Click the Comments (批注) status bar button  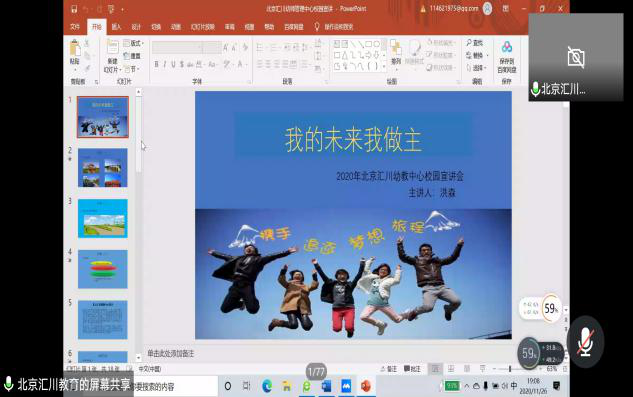412,369
